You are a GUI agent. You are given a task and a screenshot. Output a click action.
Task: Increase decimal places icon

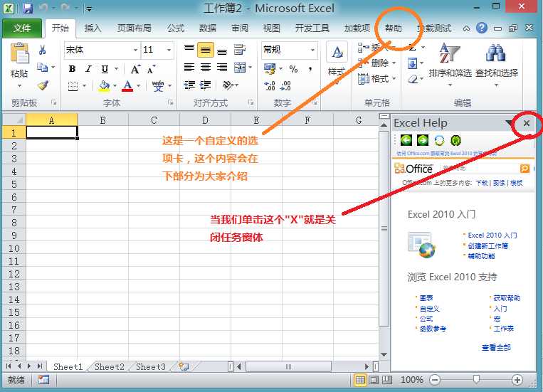pyautogui.click(x=270, y=85)
